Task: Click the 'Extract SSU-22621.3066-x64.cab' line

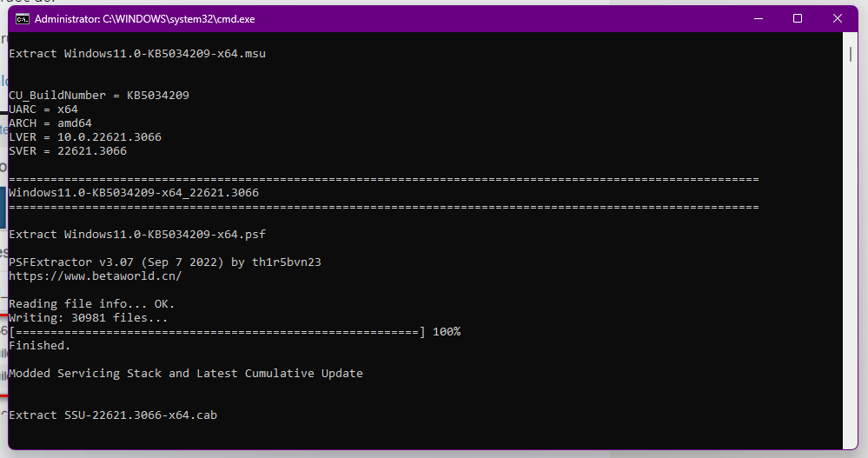Action: tap(113, 415)
